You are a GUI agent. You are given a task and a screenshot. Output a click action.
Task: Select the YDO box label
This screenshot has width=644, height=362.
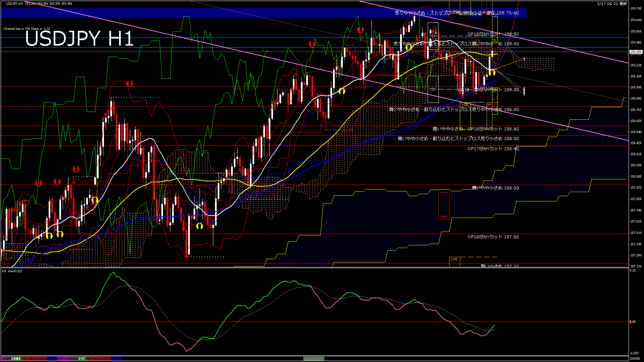pos(433,36)
